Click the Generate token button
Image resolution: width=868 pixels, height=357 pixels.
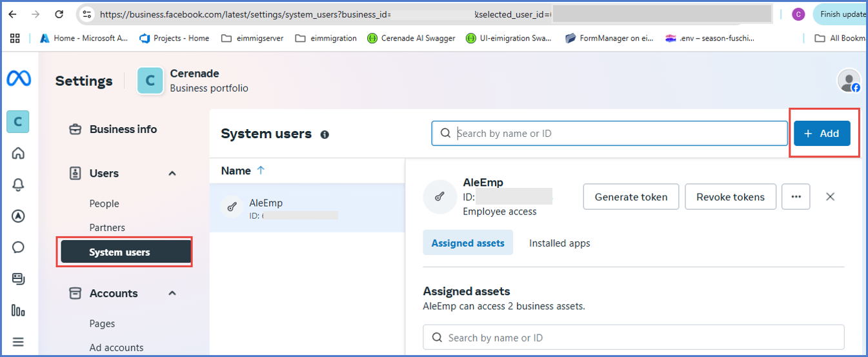click(631, 197)
